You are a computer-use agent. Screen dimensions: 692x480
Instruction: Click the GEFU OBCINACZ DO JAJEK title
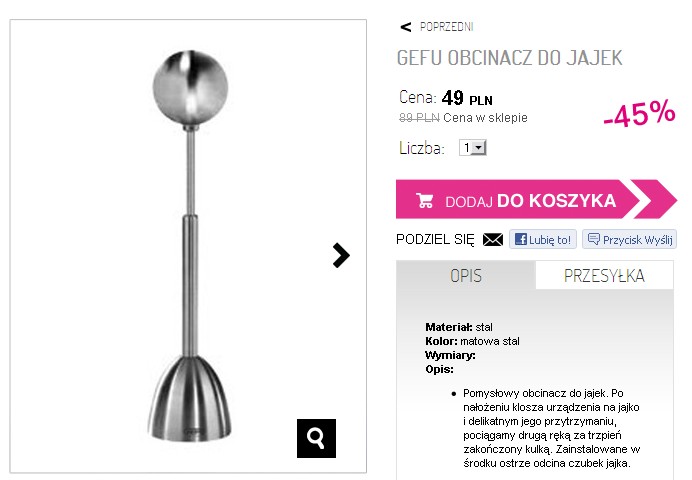point(509,58)
